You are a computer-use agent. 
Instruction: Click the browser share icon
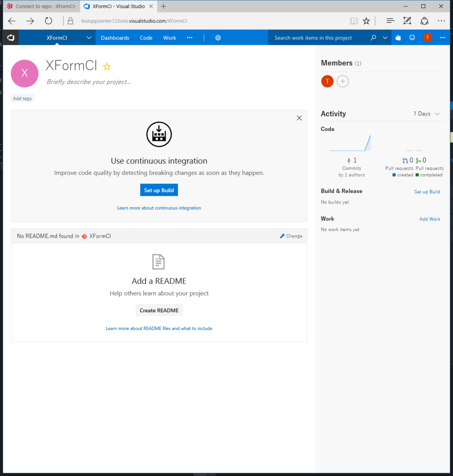(x=425, y=21)
